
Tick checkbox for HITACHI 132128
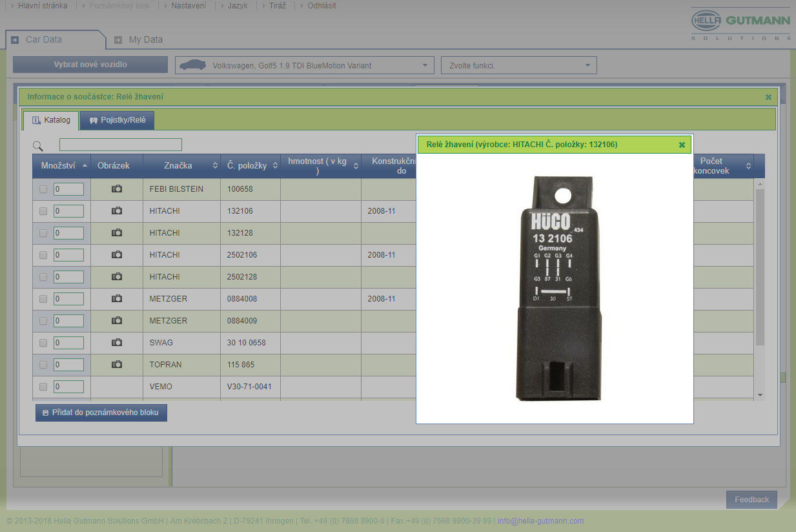(43, 233)
